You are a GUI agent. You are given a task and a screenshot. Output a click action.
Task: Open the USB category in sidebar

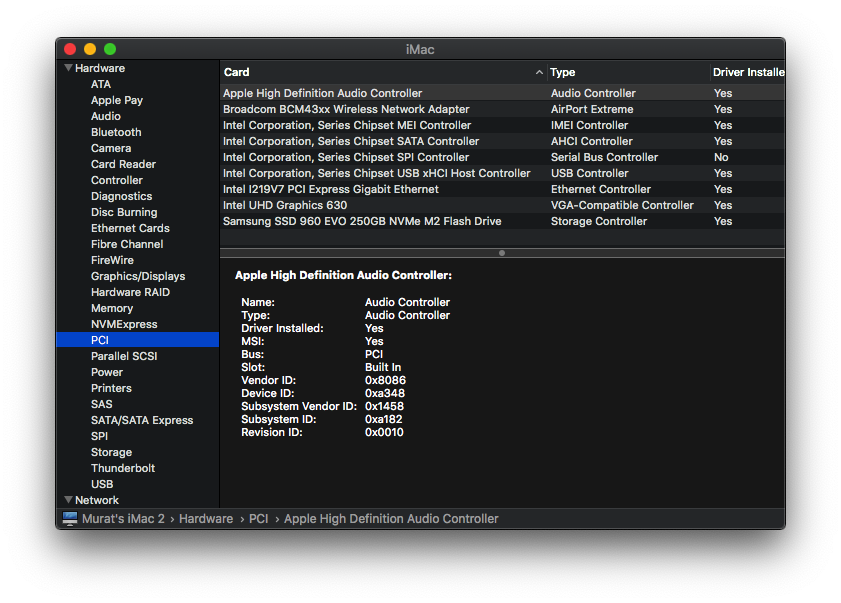[102, 484]
